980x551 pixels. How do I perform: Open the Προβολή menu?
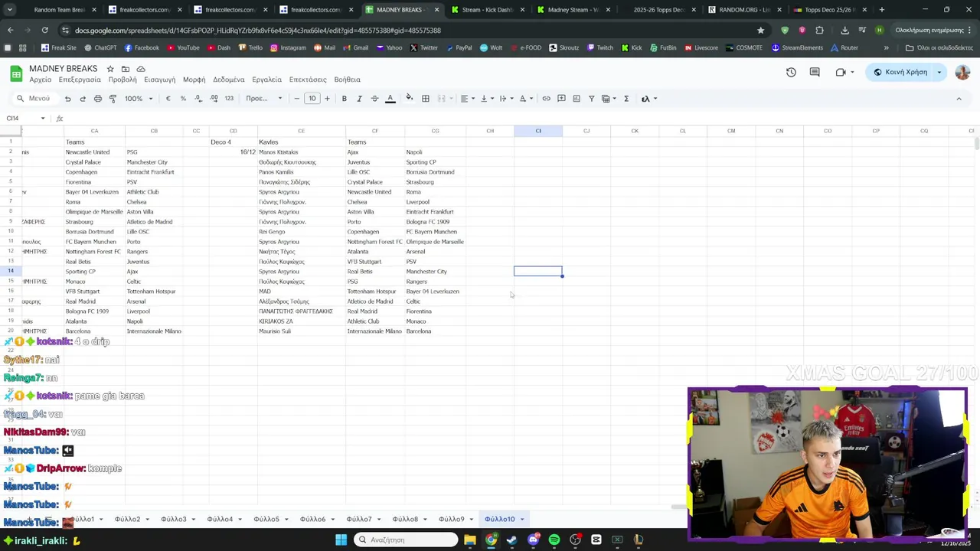tap(122, 80)
